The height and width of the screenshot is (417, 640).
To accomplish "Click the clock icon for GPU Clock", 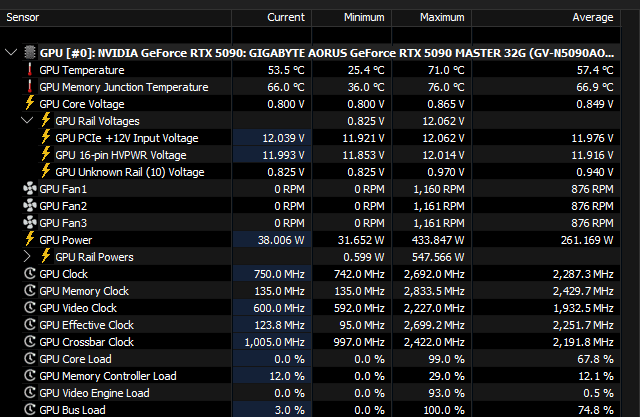I will pyautogui.click(x=30, y=273).
